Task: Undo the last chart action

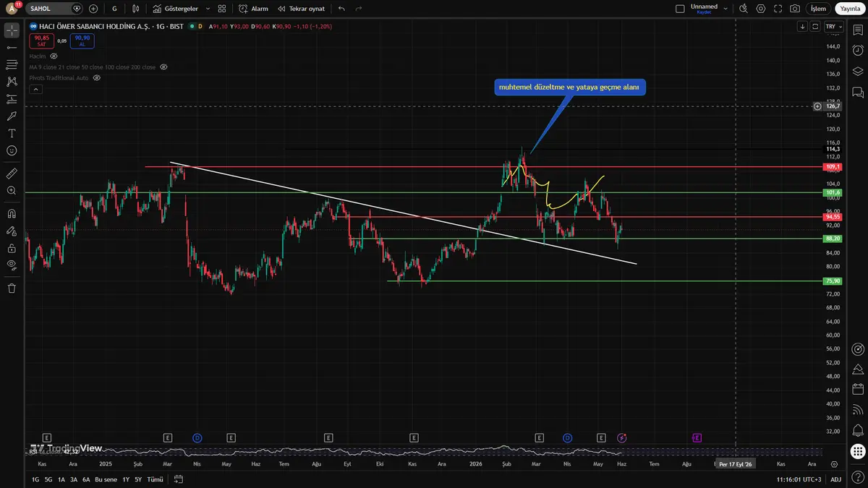Action: 341,9
